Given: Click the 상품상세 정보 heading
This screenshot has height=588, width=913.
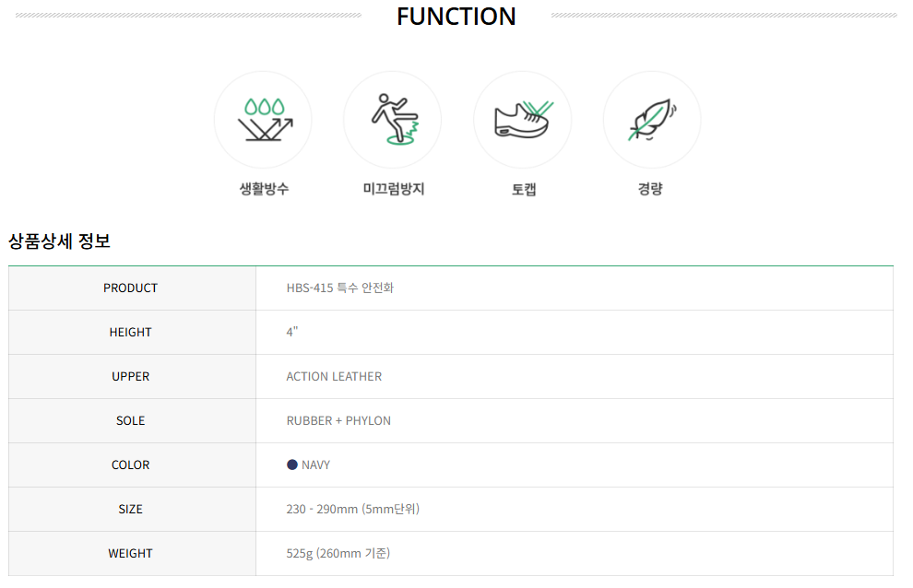Looking at the screenshot, I should [59, 241].
